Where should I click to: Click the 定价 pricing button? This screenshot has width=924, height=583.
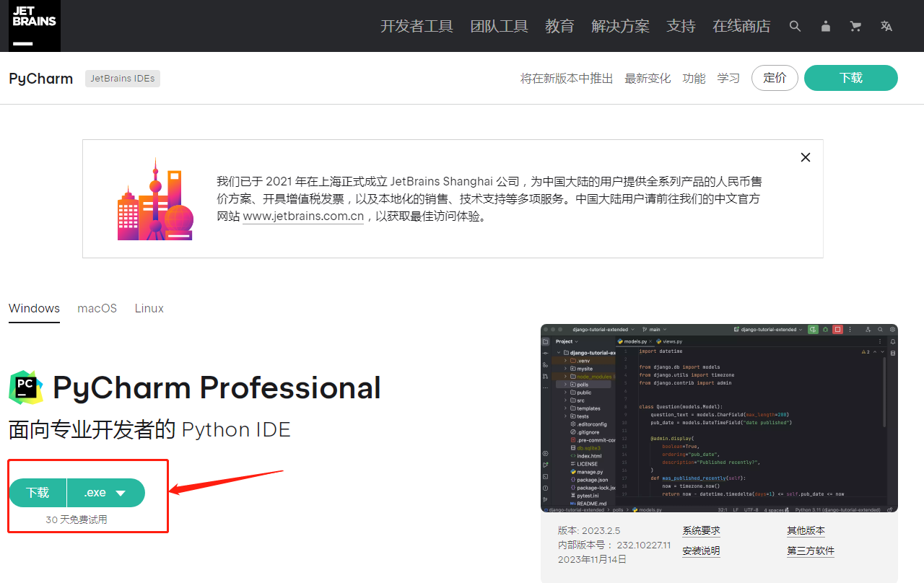pos(775,78)
